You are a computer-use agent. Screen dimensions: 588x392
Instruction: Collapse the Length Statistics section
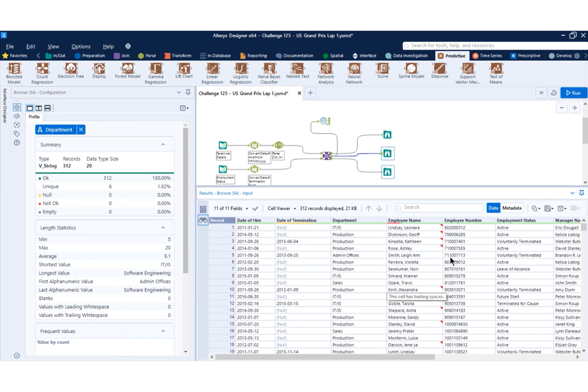(163, 228)
